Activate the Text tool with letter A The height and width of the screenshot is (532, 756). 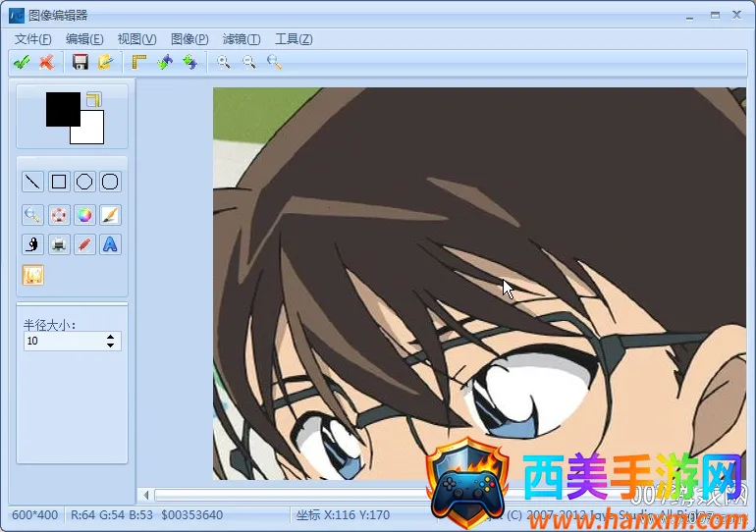[x=110, y=244]
